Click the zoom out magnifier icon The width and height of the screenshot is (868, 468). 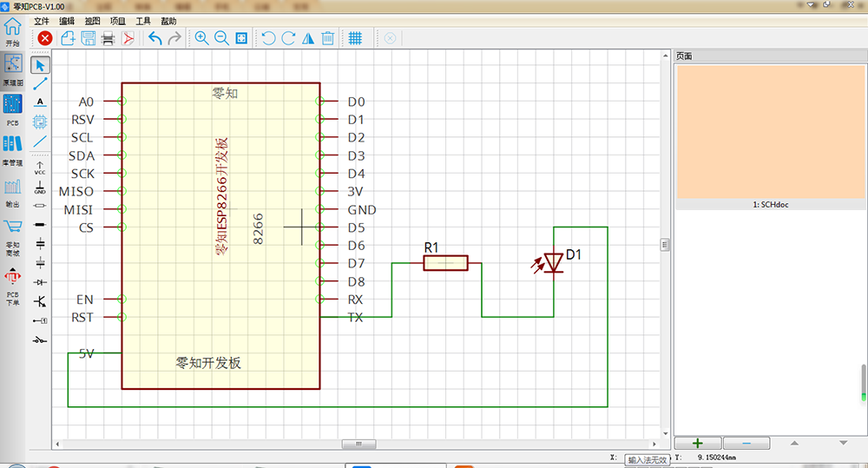click(x=221, y=38)
